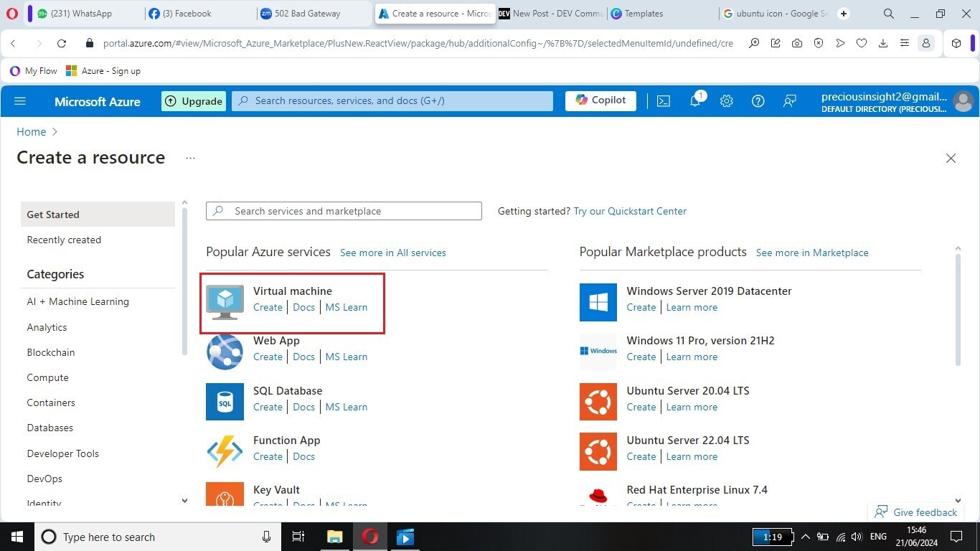
Task: Click Create under Ubuntu Server 22.04 LTS
Action: [x=641, y=456]
